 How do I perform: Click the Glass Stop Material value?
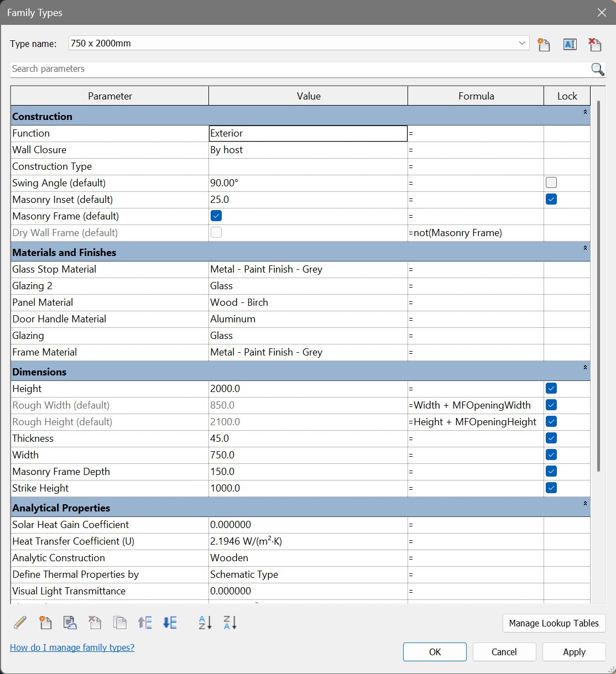[x=308, y=269]
